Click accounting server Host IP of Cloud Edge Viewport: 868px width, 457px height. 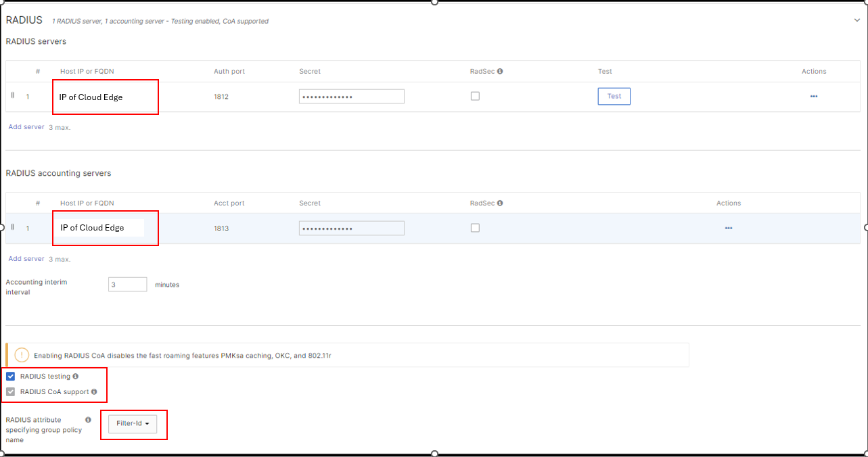click(92, 228)
